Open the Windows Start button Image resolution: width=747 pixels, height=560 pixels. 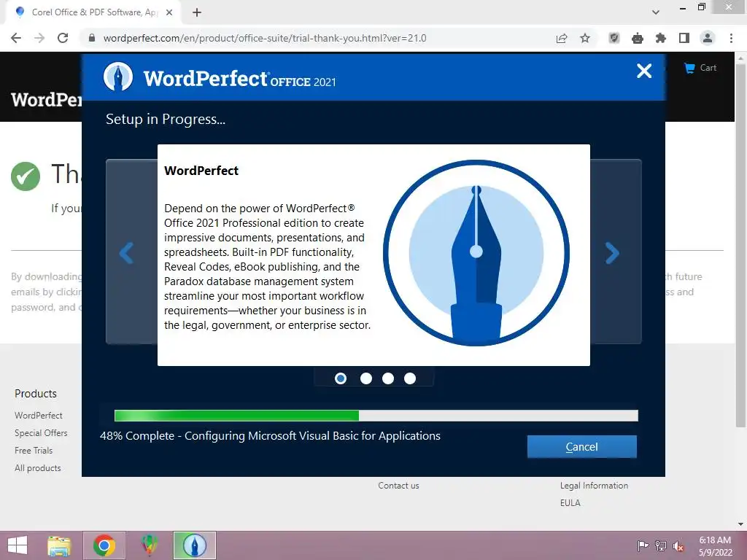pyautogui.click(x=18, y=545)
